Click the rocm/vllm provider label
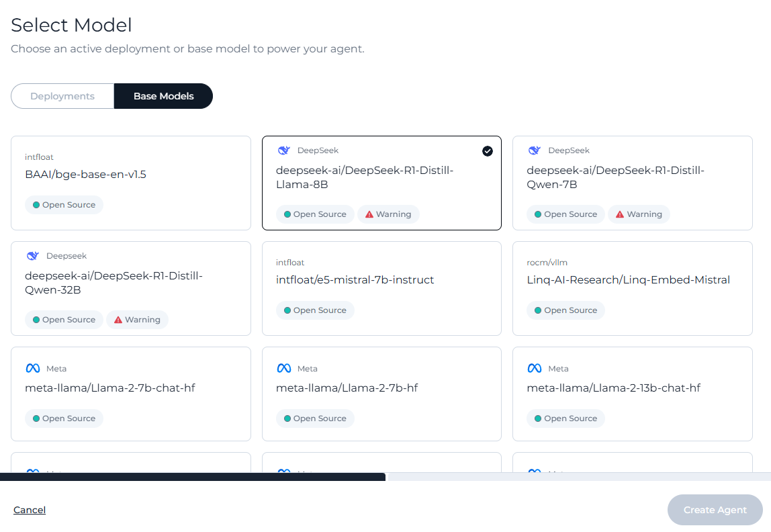The height and width of the screenshot is (532, 771). tap(547, 263)
